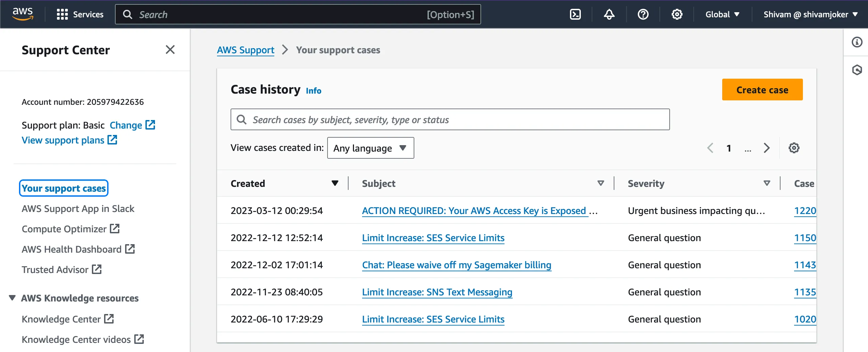Open the help question mark menu
868x352 pixels.
coord(643,14)
